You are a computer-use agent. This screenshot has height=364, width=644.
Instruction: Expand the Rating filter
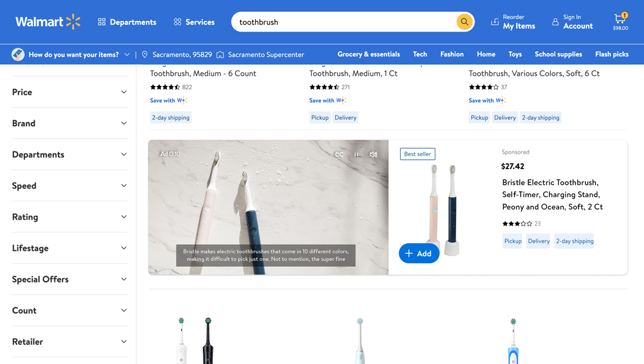70,217
